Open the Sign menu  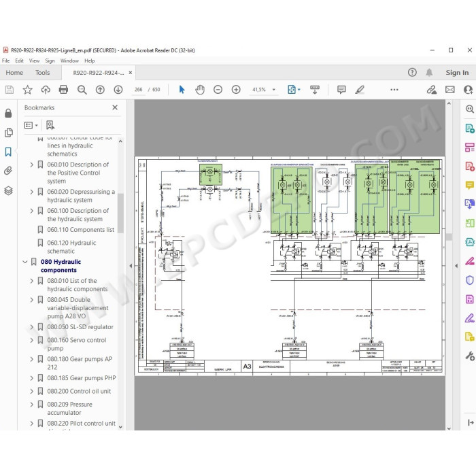50,61
